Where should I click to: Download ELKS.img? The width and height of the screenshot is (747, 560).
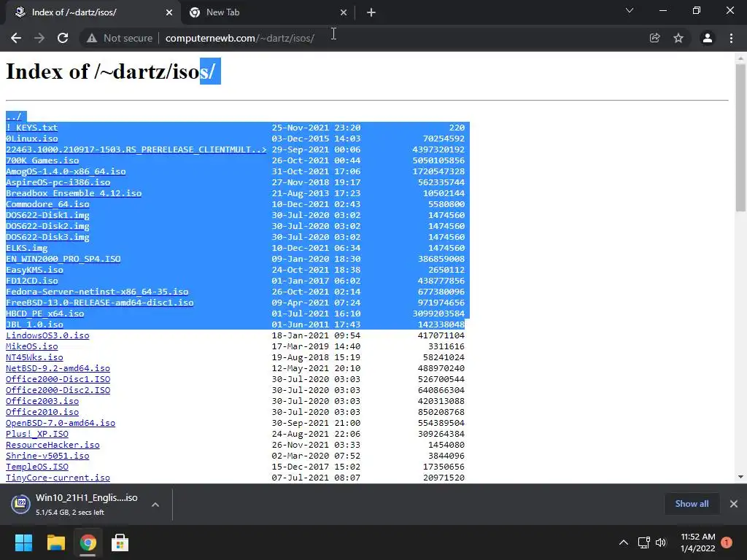[x=27, y=248]
